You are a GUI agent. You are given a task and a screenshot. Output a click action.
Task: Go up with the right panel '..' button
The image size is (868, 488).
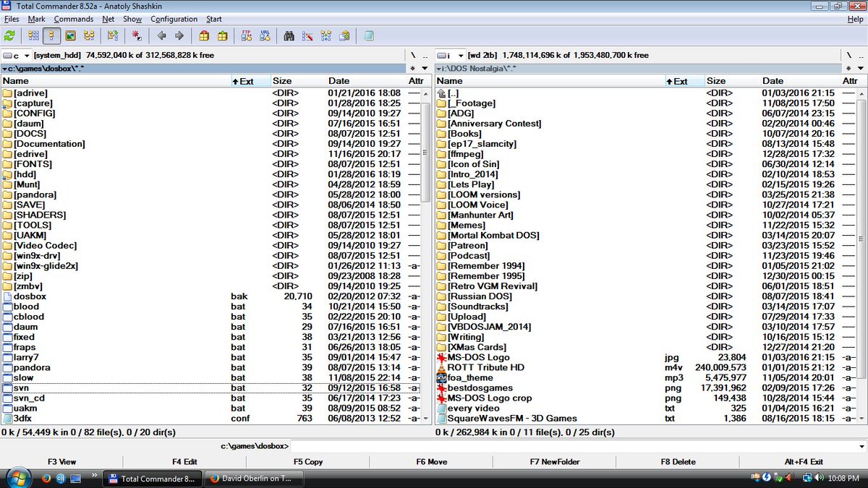(x=860, y=55)
